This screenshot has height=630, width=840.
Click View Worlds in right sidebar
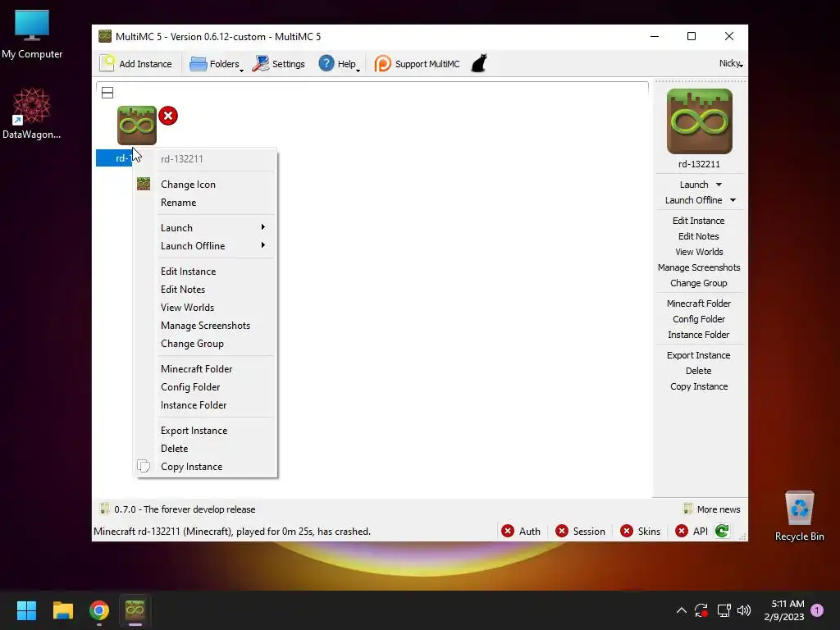(x=699, y=252)
